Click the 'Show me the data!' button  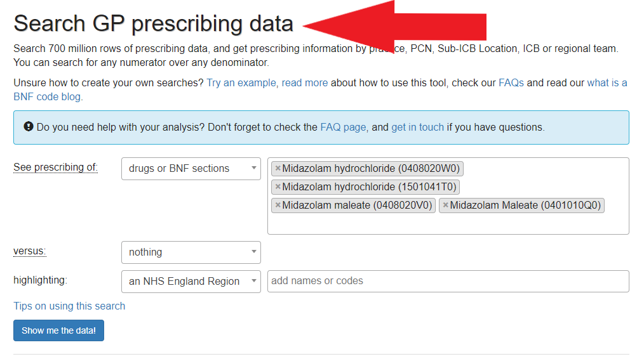click(x=58, y=330)
